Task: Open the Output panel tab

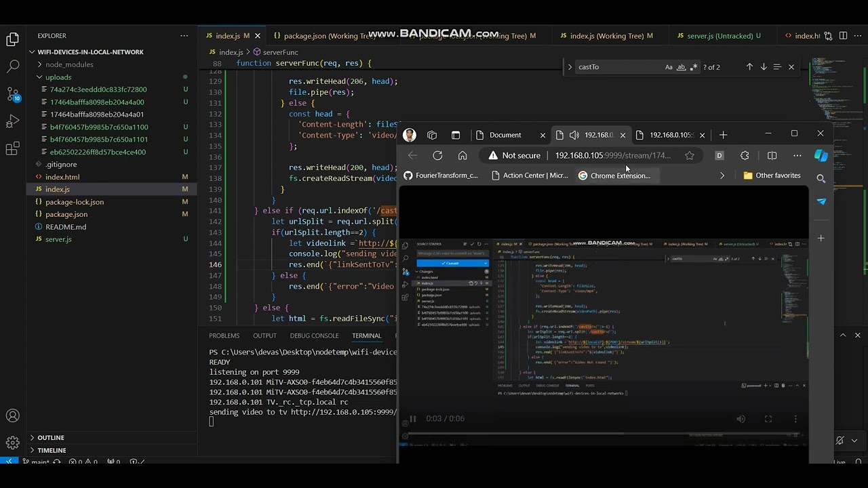Action: pyautogui.click(x=264, y=335)
